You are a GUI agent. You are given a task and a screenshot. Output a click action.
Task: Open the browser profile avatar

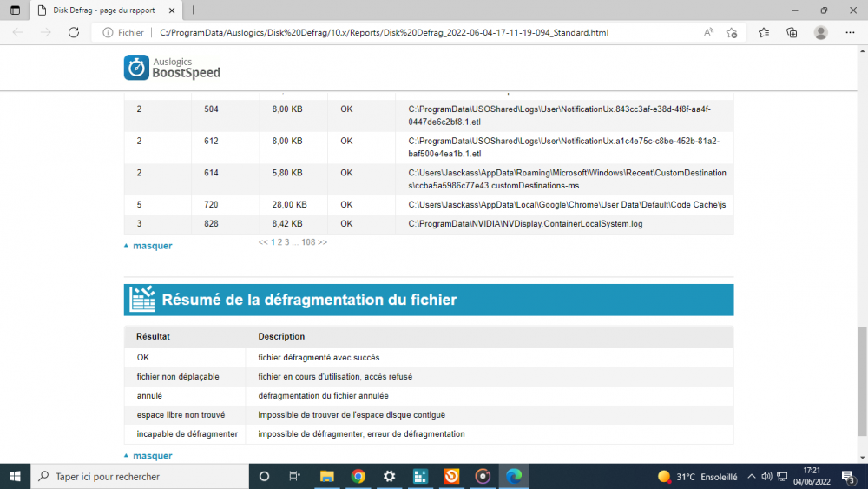821,32
